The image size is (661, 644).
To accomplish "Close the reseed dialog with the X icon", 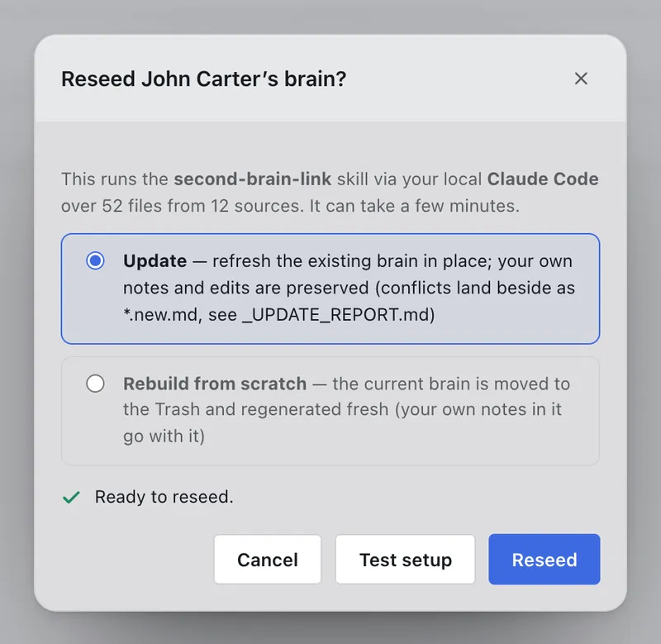I will [x=581, y=79].
